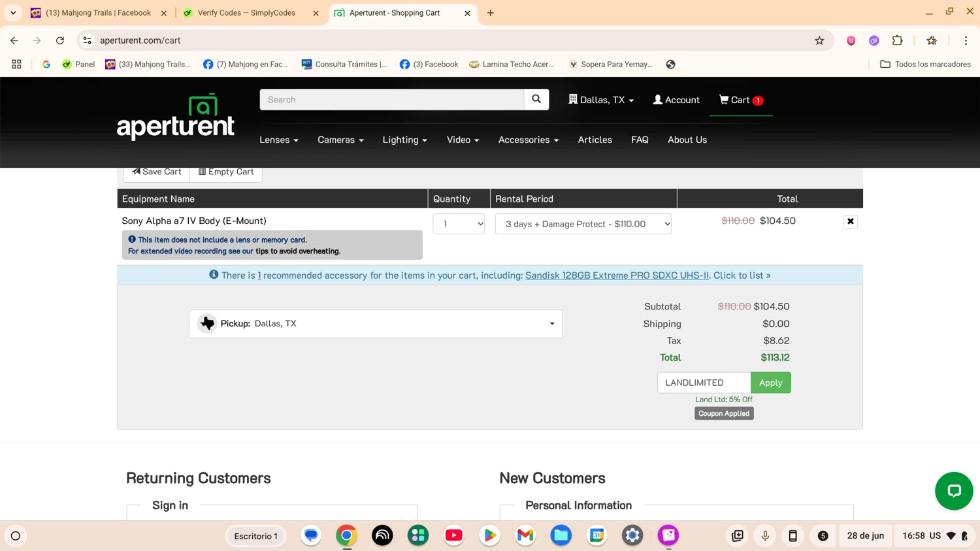This screenshot has width=980, height=551.
Task: Click the search magnifier button
Action: (536, 99)
